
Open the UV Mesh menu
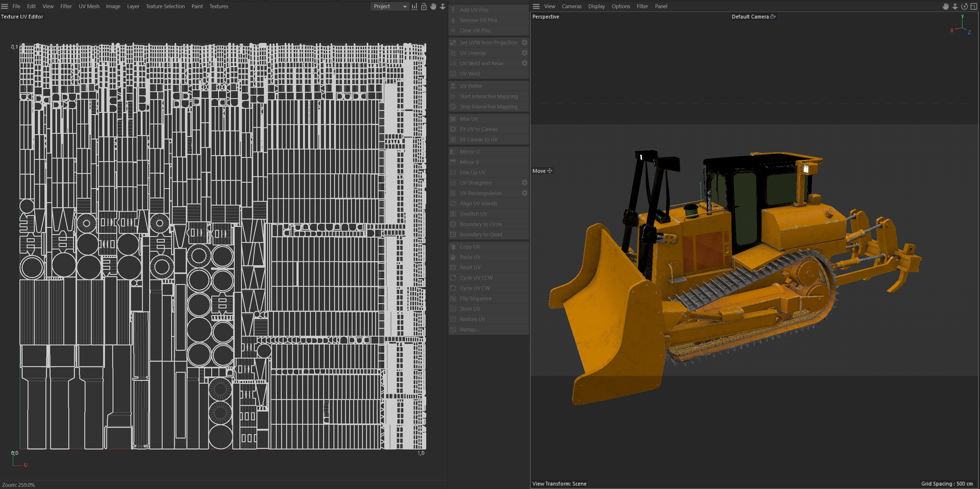coord(89,7)
